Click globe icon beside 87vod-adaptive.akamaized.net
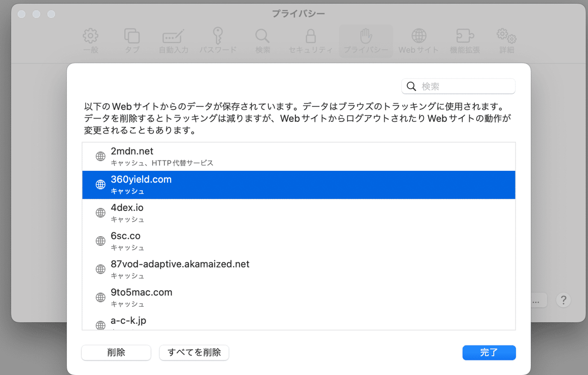 click(101, 270)
